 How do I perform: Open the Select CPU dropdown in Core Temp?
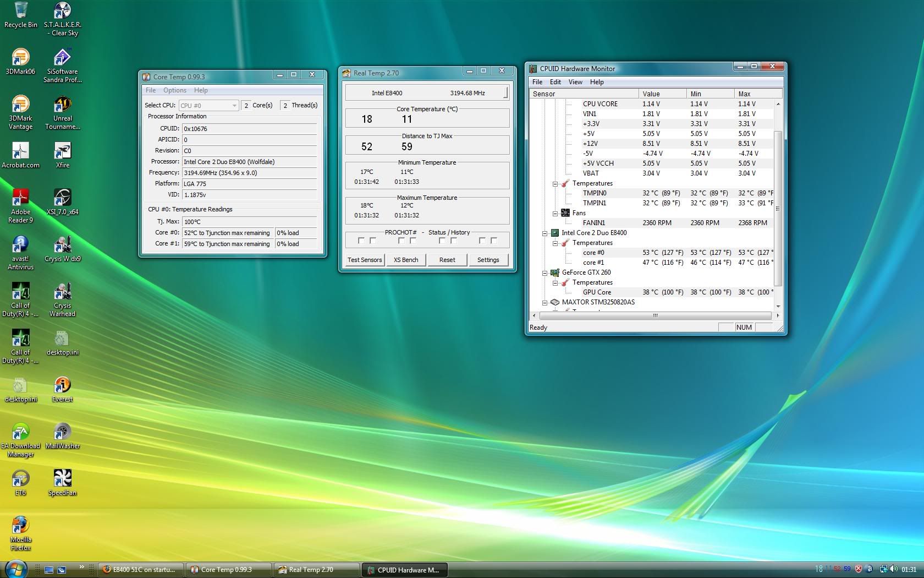tap(234, 105)
